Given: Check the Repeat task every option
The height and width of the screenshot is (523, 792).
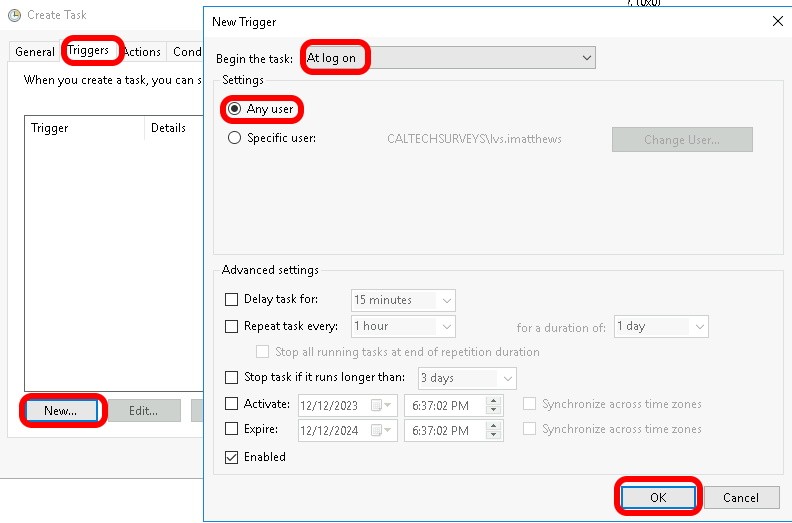Looking at the screenshot, I should point(232,326).
